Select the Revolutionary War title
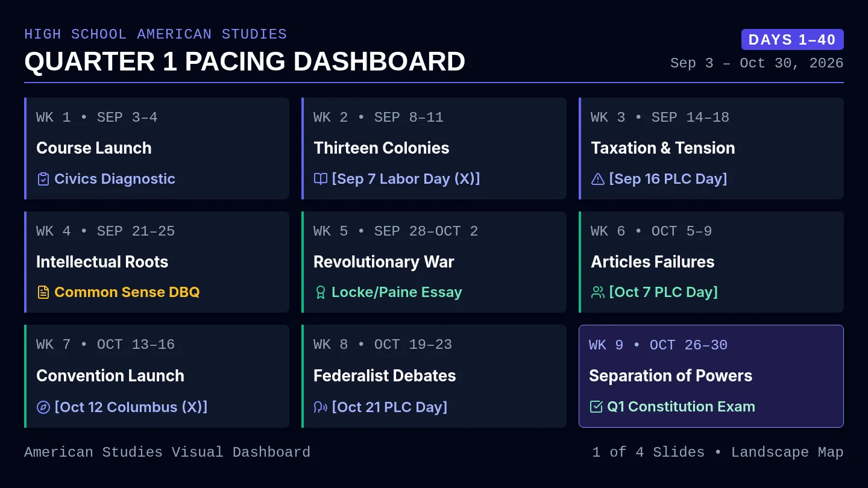This screenshot has height=488, width=868. click(x=384, y=262)
